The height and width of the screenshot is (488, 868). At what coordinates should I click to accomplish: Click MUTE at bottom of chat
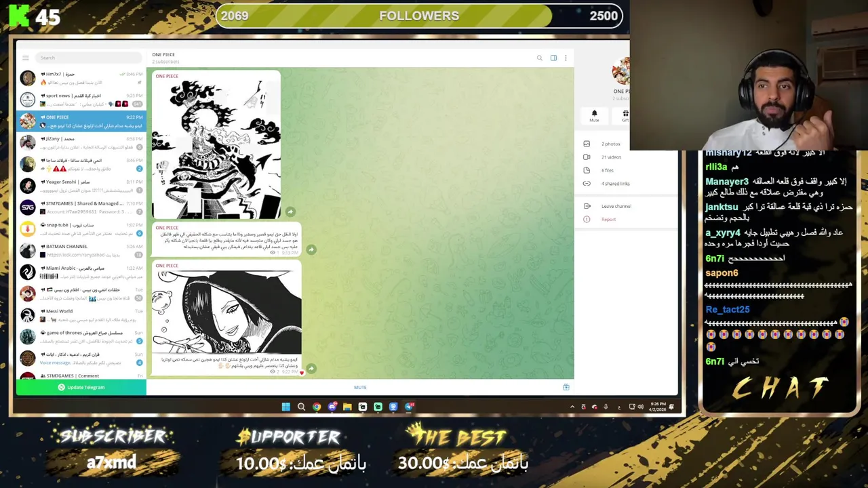(360, 388)
